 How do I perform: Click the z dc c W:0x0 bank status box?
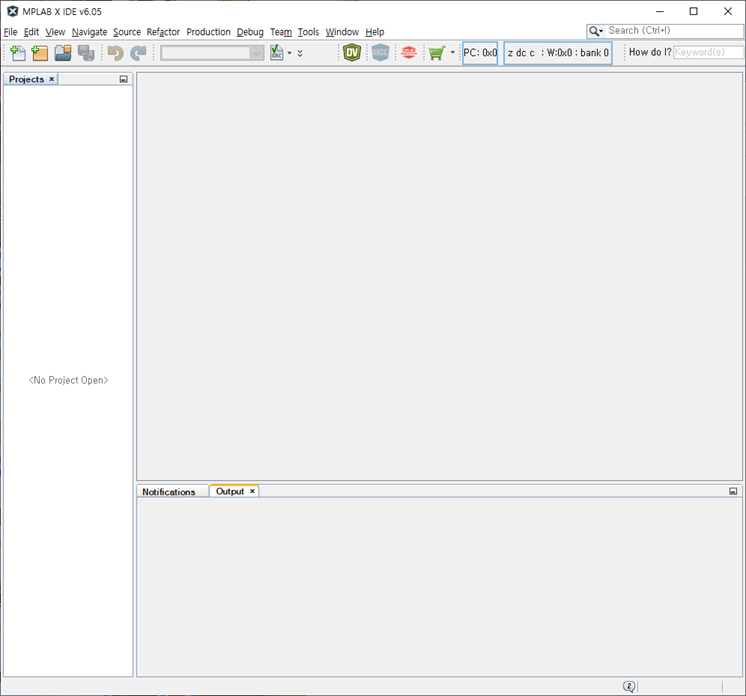coord(558,53)
